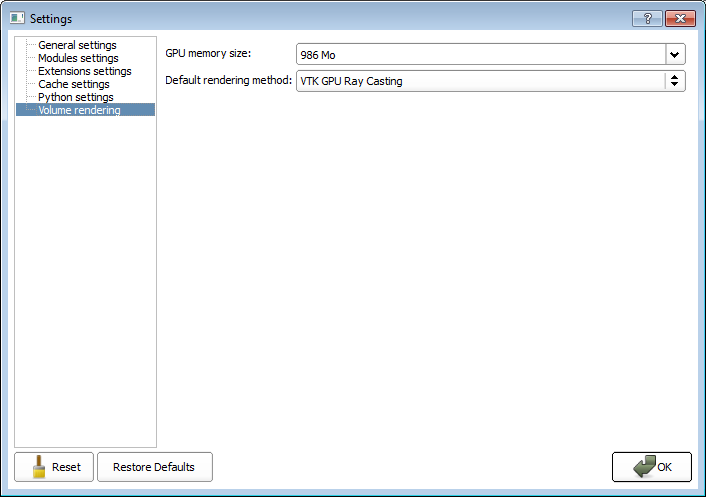This screenshot has width=706, height=497.
Task: Show Cache settings page
Action: [74, 84]
